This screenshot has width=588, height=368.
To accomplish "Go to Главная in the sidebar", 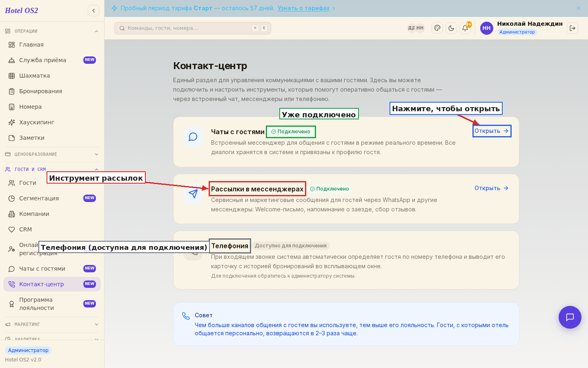I will (52, 45).
